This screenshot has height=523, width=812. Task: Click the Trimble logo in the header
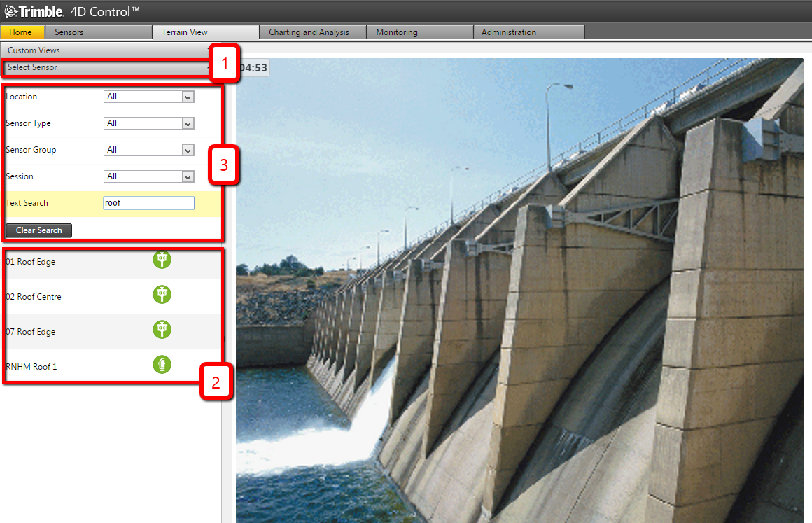pos(34,11)
